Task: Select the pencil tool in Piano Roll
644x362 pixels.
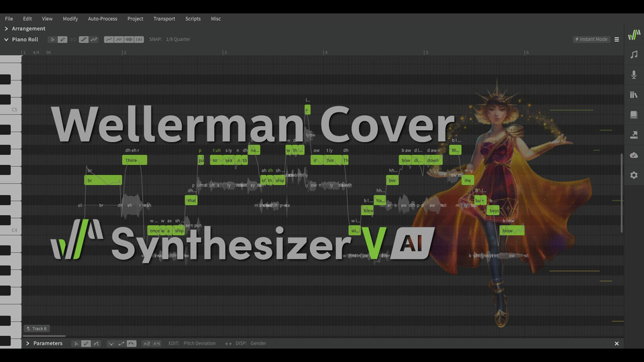Action: coord(62,40)
